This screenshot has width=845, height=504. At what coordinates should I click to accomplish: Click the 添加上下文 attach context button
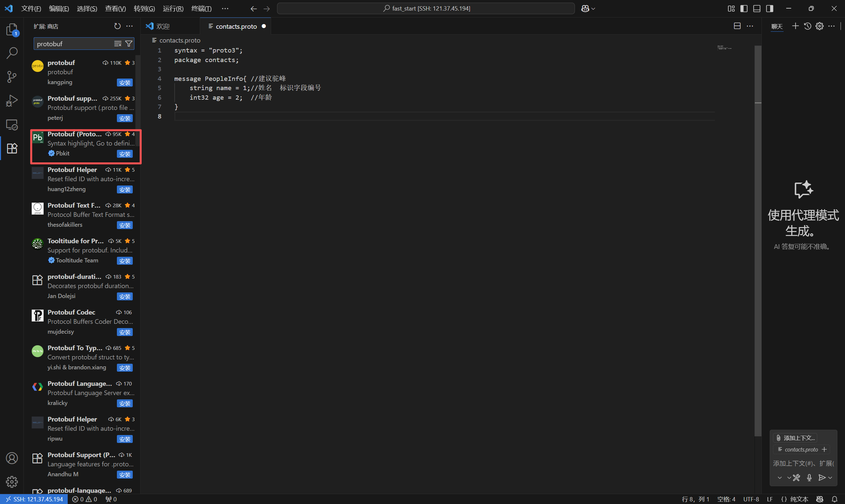pos(795,438)
